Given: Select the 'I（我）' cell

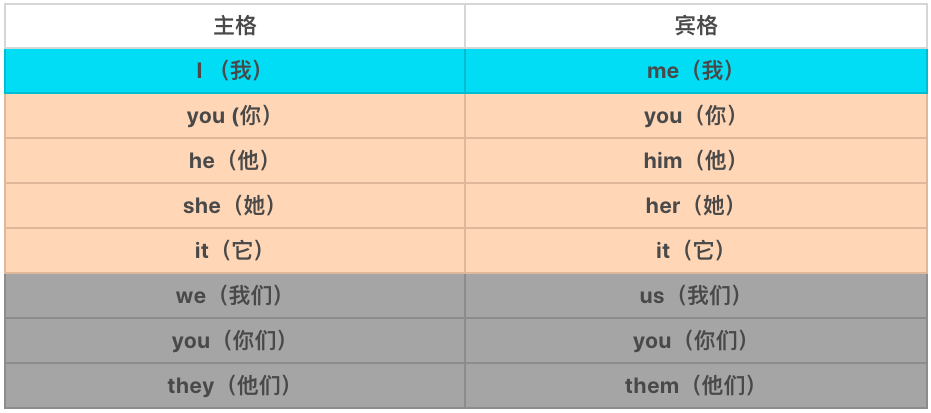Looking at the screenshot, I should click(x=235, y=71).
